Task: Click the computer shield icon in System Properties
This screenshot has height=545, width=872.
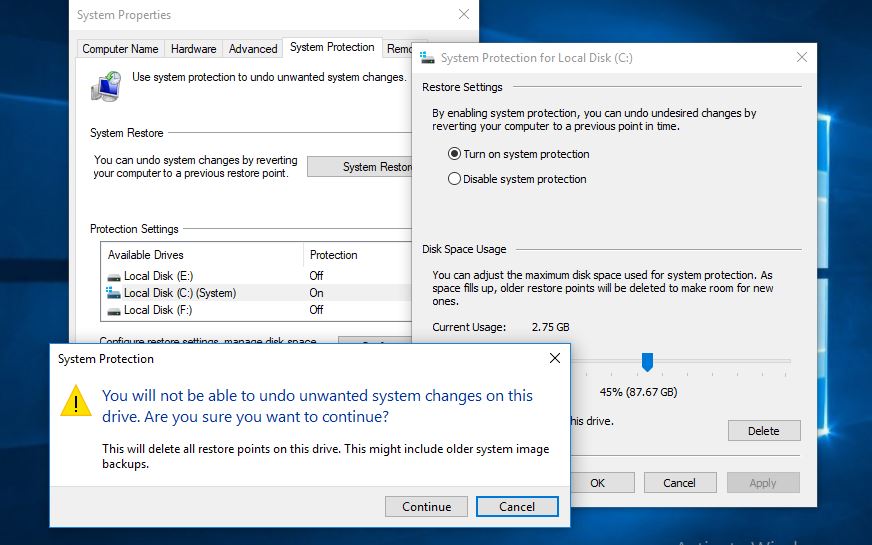Action: (x=106, y=86)
